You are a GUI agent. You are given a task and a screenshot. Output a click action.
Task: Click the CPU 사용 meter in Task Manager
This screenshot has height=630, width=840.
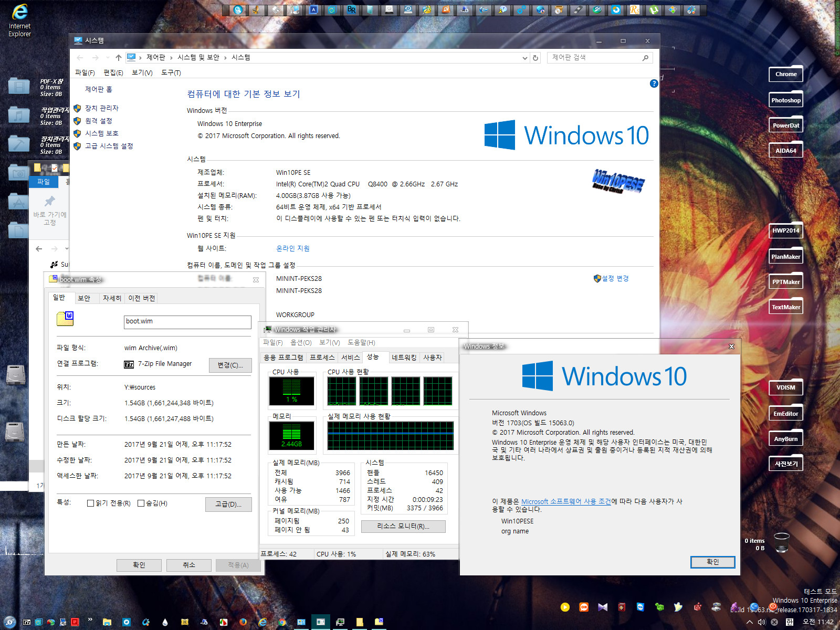click(x=292, y=391)
